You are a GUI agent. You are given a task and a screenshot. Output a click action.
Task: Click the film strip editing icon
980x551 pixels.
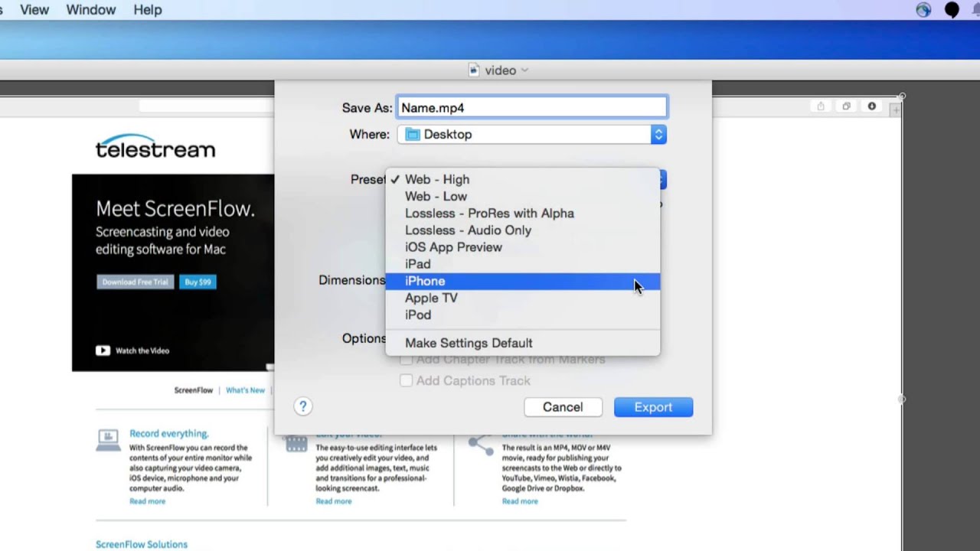[296, 444]
